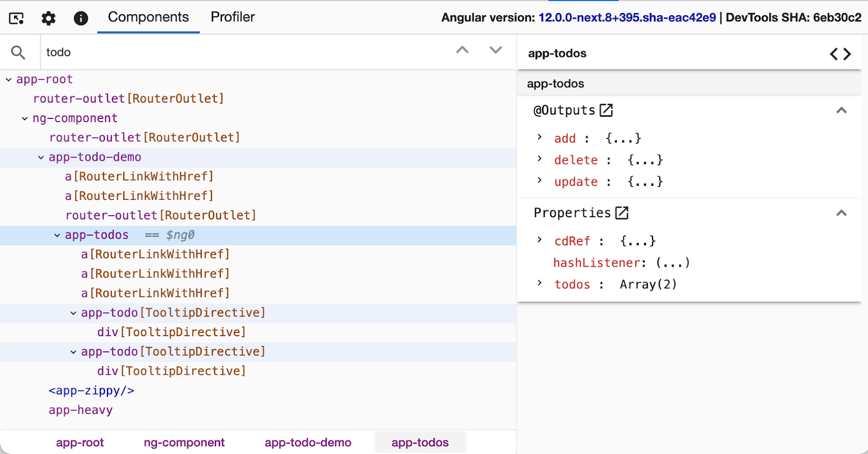Select app-heavy in the component tree

click(80, 410)
